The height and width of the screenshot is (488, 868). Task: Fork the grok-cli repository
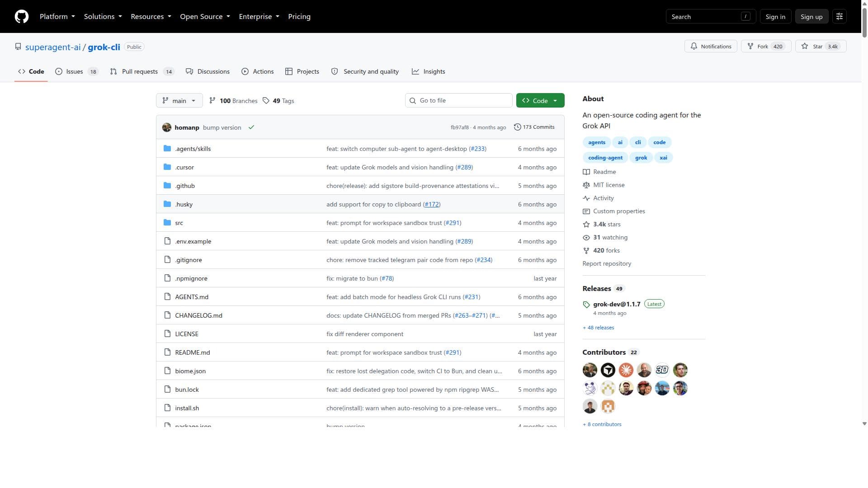[766, 47]
